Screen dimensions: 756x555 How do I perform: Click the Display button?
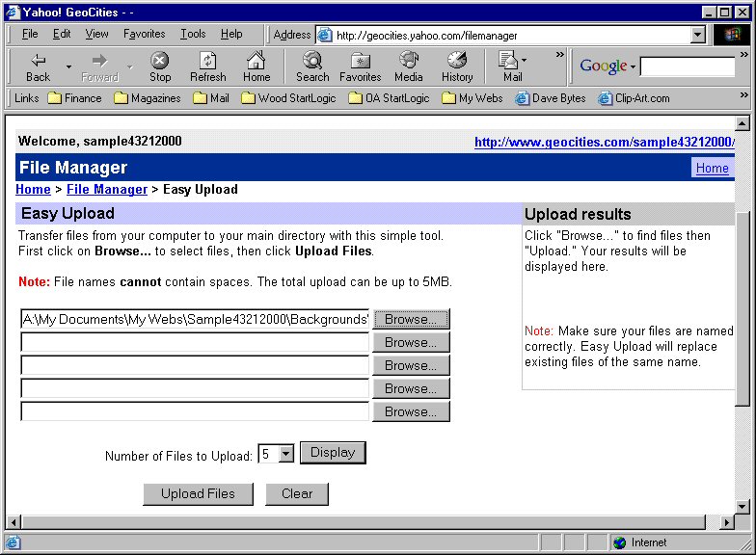coord(333,453)
